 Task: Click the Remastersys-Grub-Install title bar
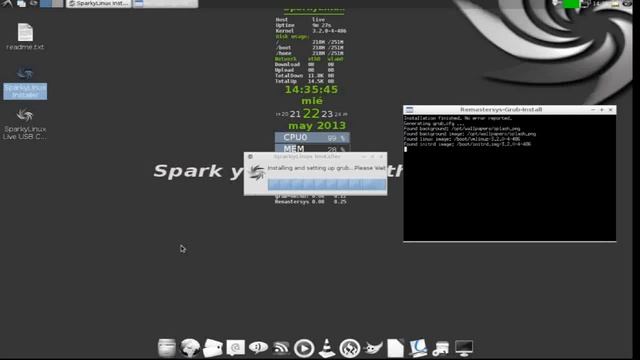[501, 109]
